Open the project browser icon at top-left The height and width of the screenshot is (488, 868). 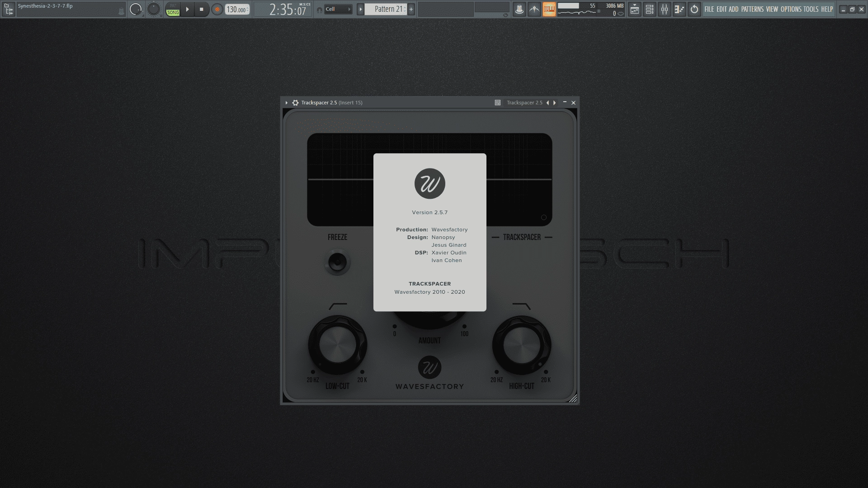pyautogui.click(x=8, y=9)
